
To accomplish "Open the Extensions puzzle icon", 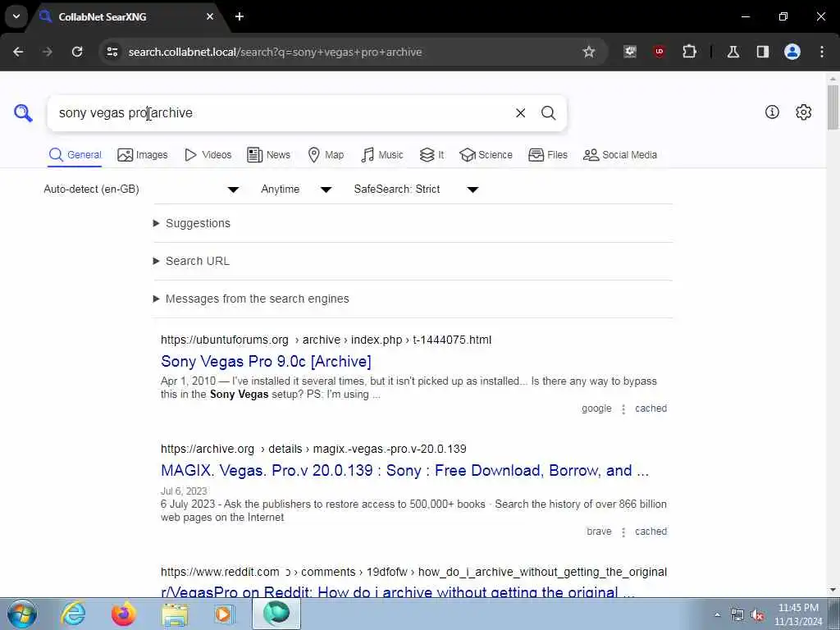I will pos(689,52).
